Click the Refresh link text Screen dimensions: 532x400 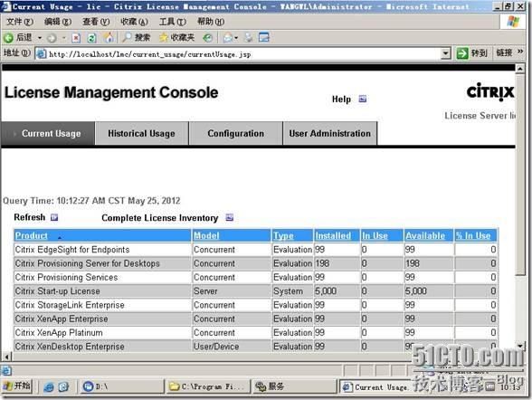[x=30, y=217]
